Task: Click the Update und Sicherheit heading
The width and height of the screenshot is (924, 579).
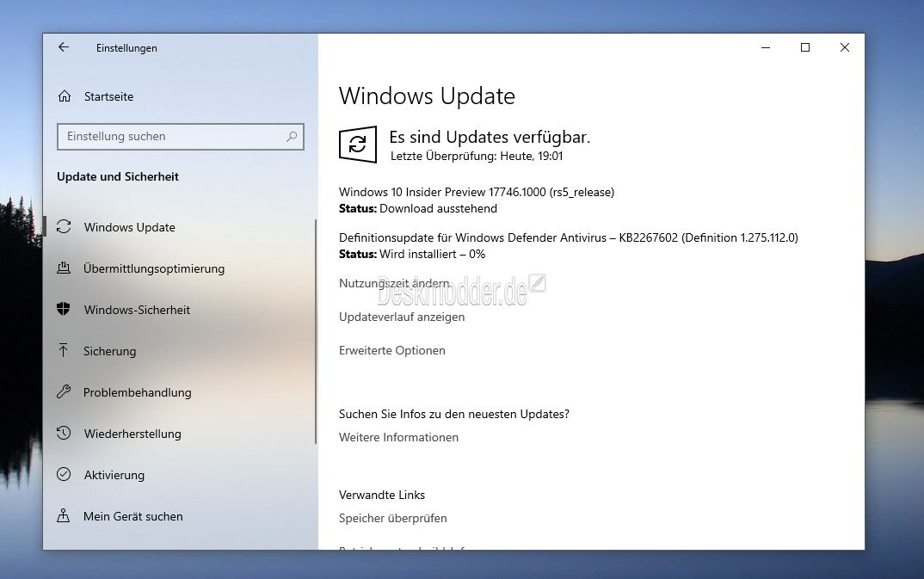Action: pyautogui.click(x=118, y=176)
